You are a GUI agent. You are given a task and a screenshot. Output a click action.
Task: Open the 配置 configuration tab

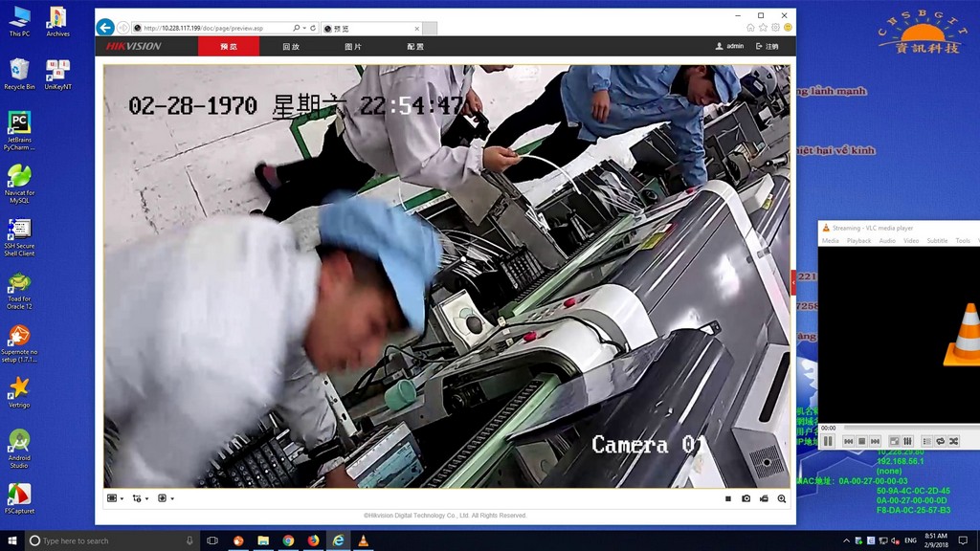tap(415, 46)
